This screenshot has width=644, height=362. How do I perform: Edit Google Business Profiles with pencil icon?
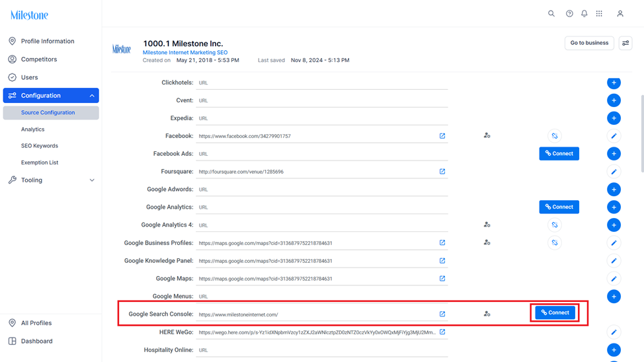(614, 243)
